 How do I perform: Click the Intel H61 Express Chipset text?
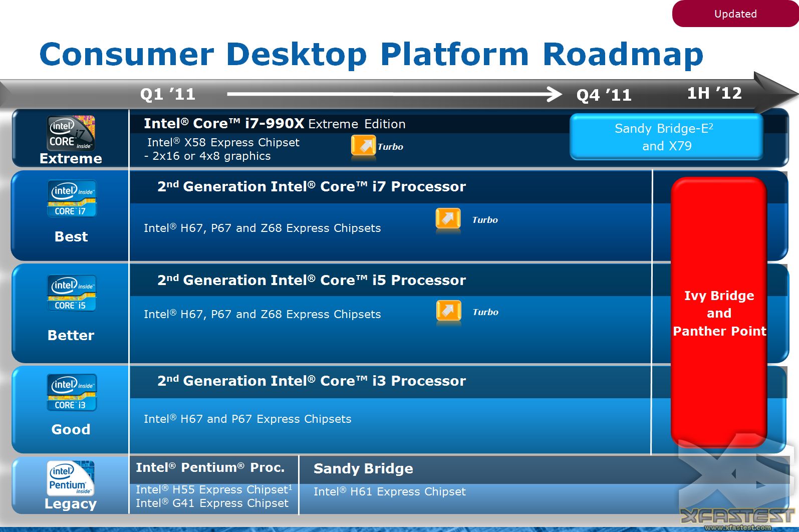tap(389, 492)
